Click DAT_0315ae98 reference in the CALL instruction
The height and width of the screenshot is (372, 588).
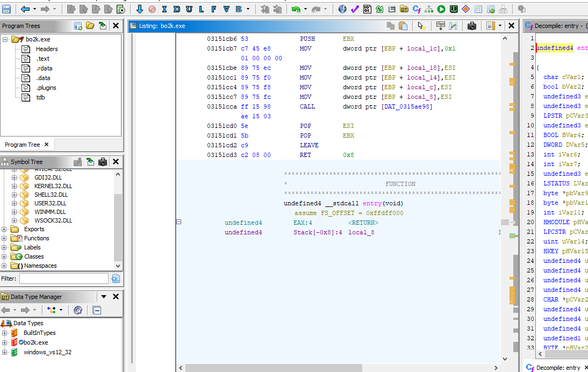pyautogui.click(x=407, y=106)
